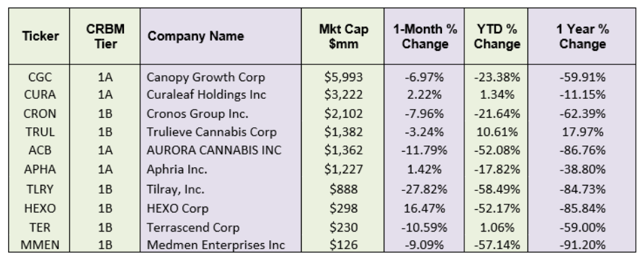Click AURORA CANNABIS INC cell
The width and height of the screenshot is (644, 260).
214,150
